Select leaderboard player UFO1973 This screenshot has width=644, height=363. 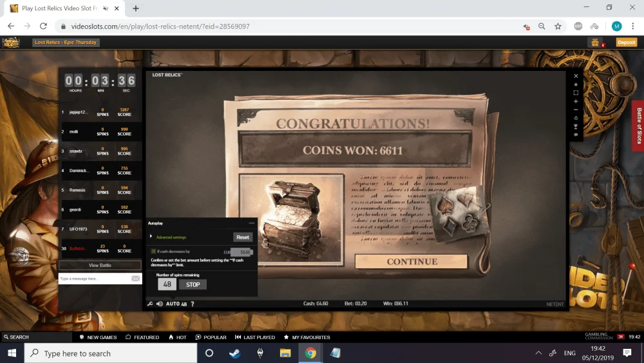[100, 229]
